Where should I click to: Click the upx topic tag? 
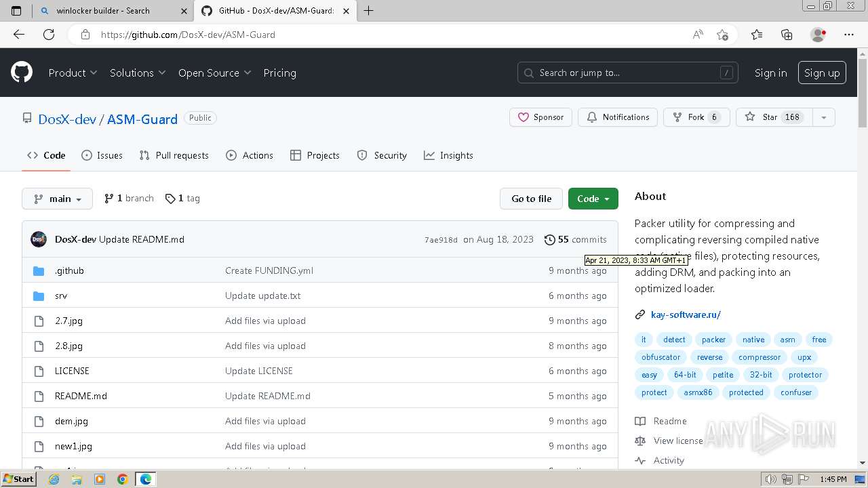click(804, 357)
